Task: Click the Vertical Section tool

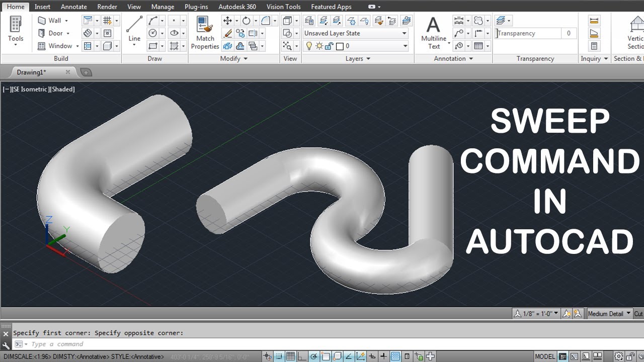Action: (x=635, y=33)
